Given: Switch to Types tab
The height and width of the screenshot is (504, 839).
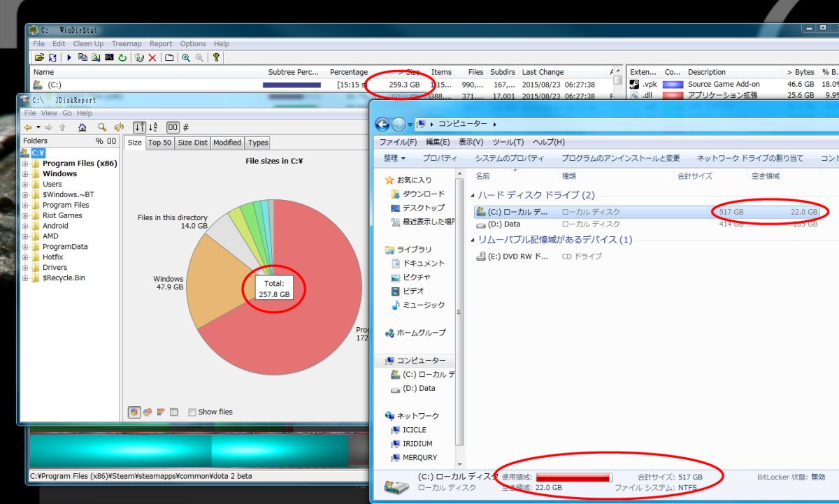Looking at the screenshot, I should click(258, 143).
